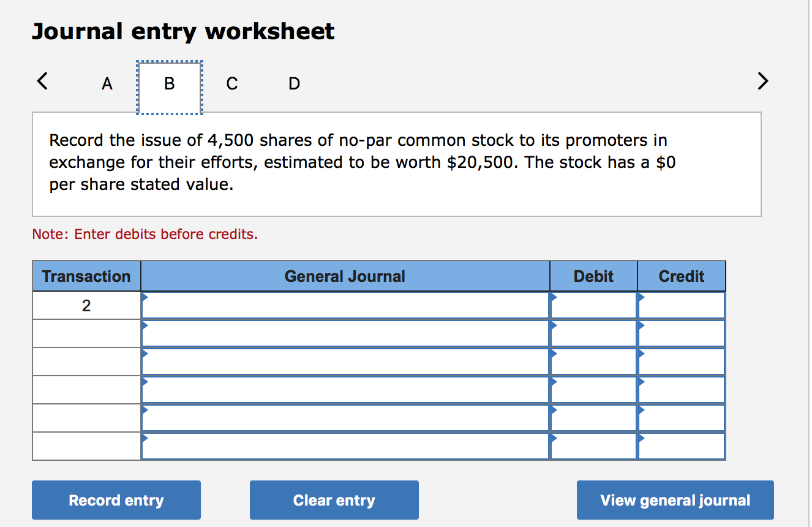812x527 pixels.
Task: Select the Credit cell in third row
Action: [682, 362]
